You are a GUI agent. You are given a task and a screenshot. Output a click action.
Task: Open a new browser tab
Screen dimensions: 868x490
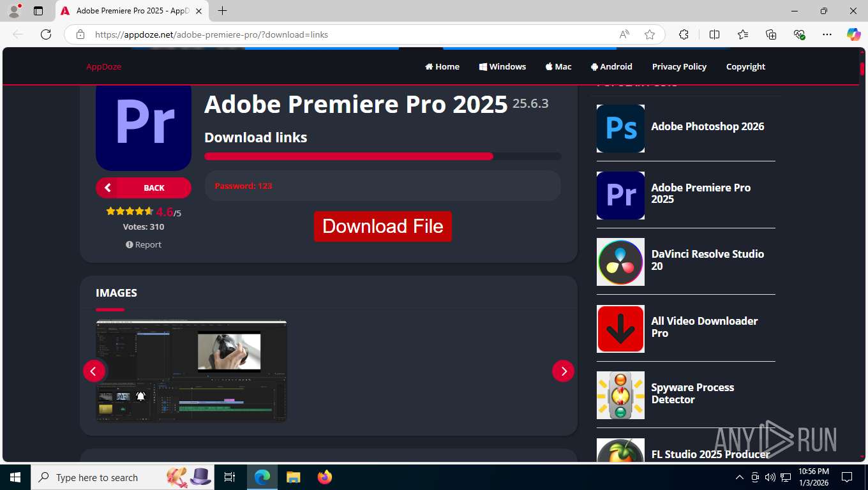[x=222, y=11]
